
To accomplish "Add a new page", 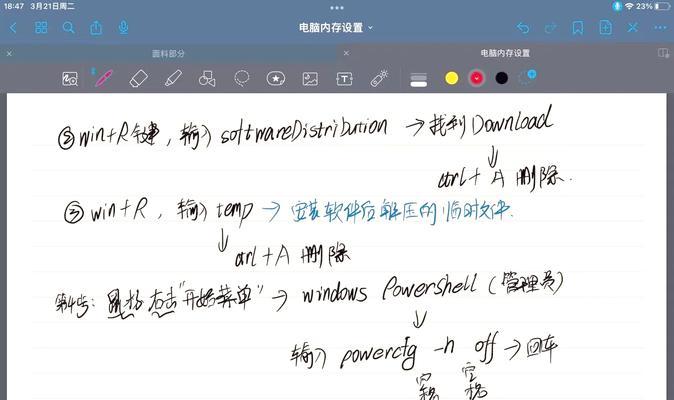I will (606, 28).
